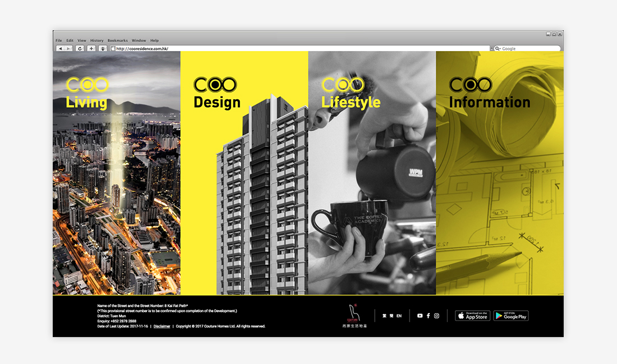Switch language to EN
The height and width of the screenshot is (364, 617).
pyautogui.click(x=399, y=316)
